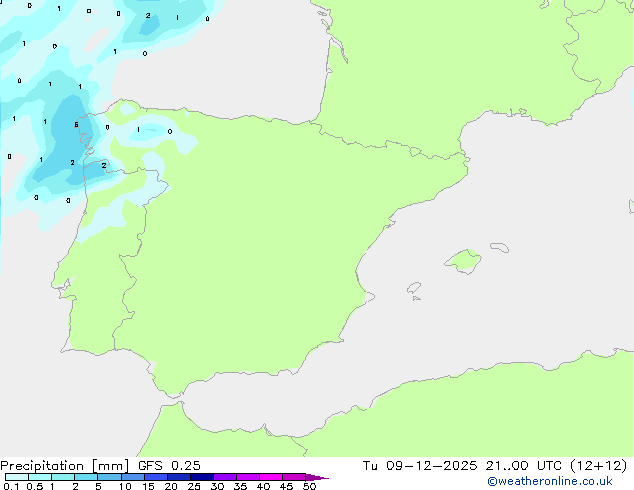Click the '50' legend scale value
The width and height of the screenshot is (634, 490).
tap(309, 486)
